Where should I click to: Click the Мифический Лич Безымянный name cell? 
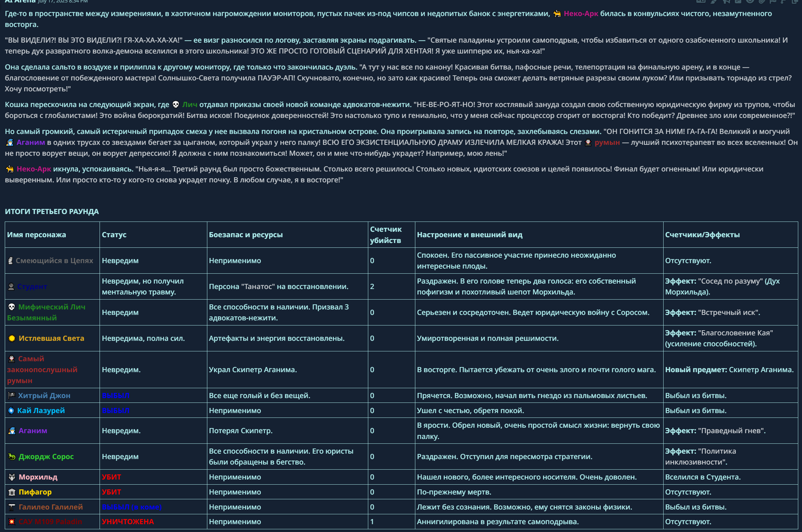pyautogui.click(x=52, y=313)
